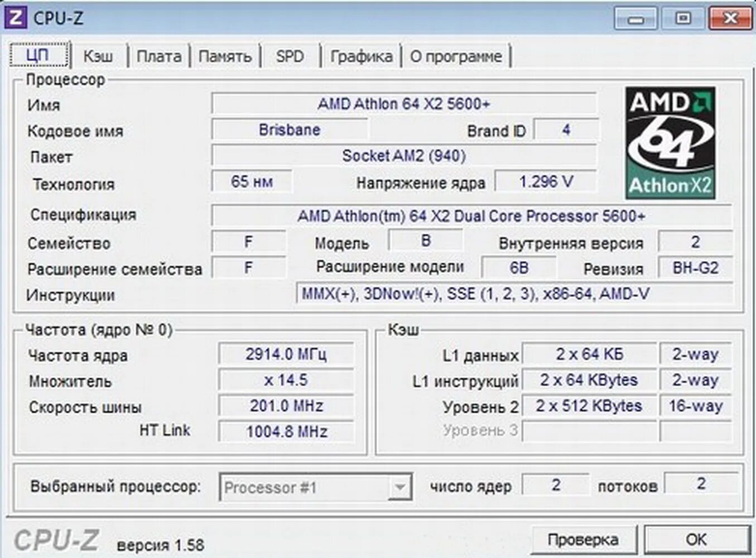Click the bus speed value 201.0 MHz
The width and height of the screenshot is (756, 558).
(286, 406)
